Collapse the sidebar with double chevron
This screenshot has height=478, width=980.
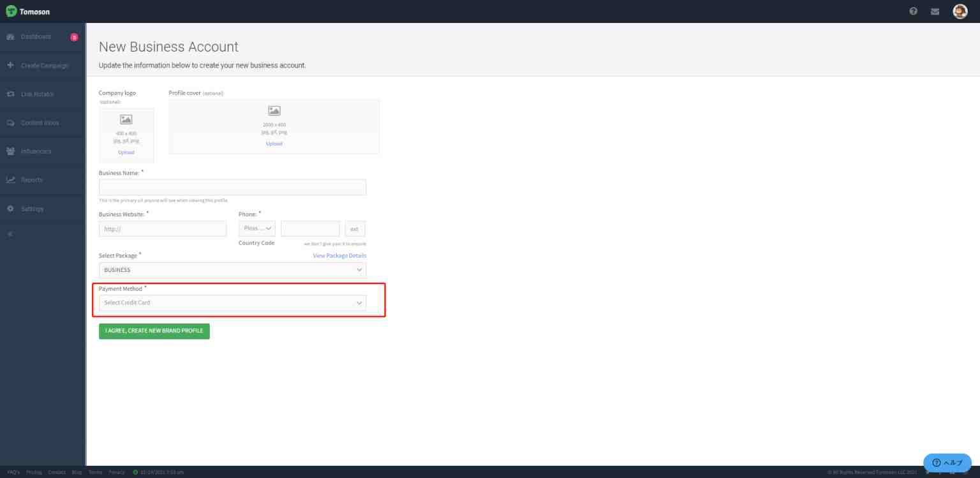pyautogui.click(x=10, y=234)
